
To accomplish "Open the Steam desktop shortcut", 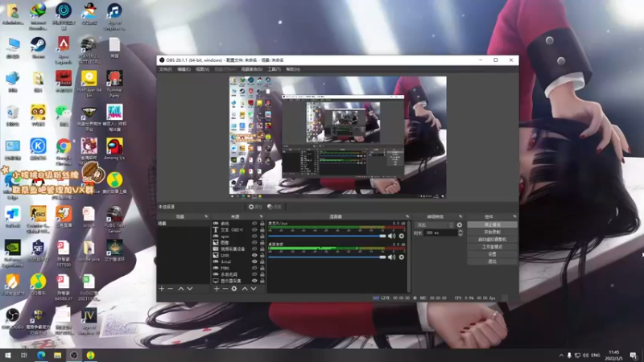I will 38,47.
